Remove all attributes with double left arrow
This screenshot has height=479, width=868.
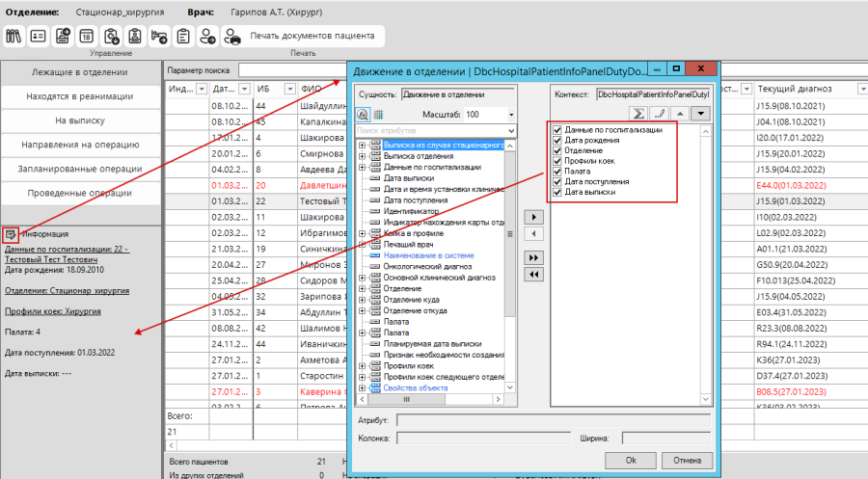(533, 275)
